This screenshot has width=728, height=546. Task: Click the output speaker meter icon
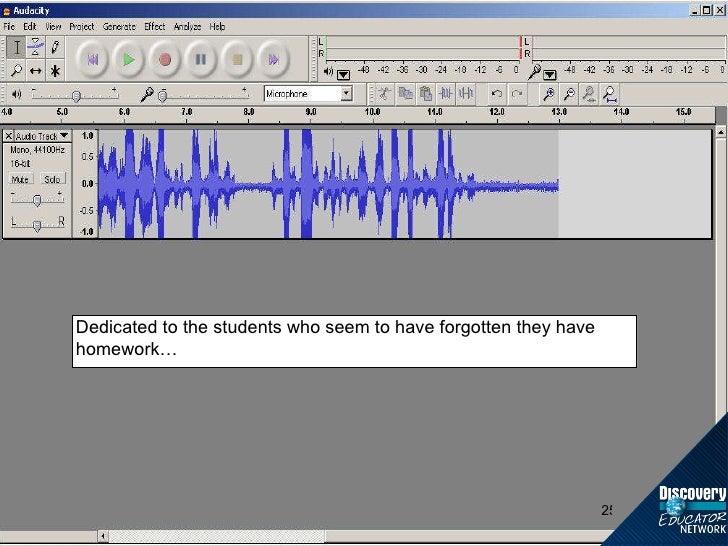click(328, 72)
